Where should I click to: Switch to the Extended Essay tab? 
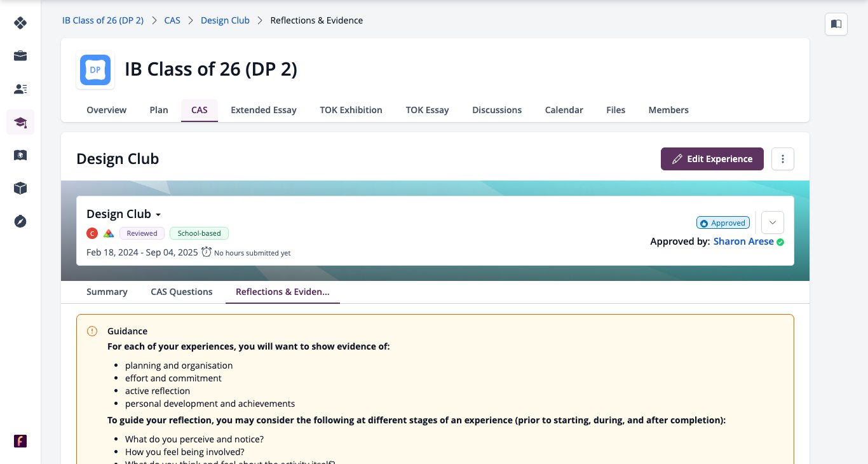coord(264,110)
